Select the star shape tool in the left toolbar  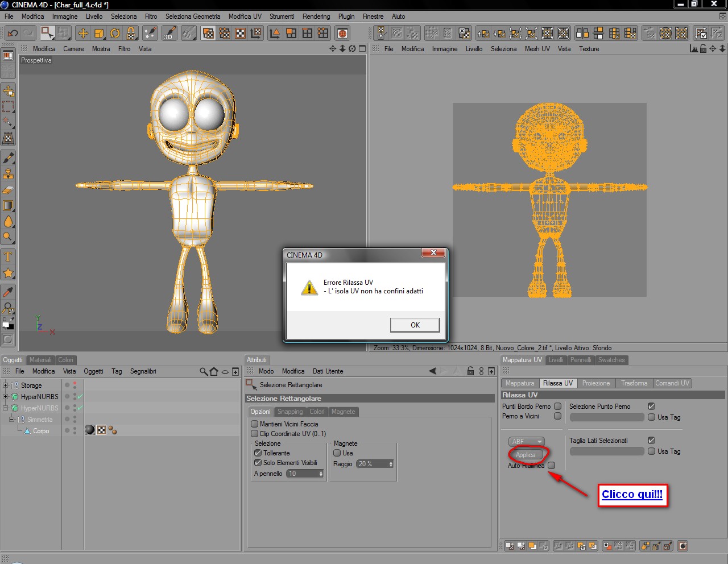click(8, 273)
